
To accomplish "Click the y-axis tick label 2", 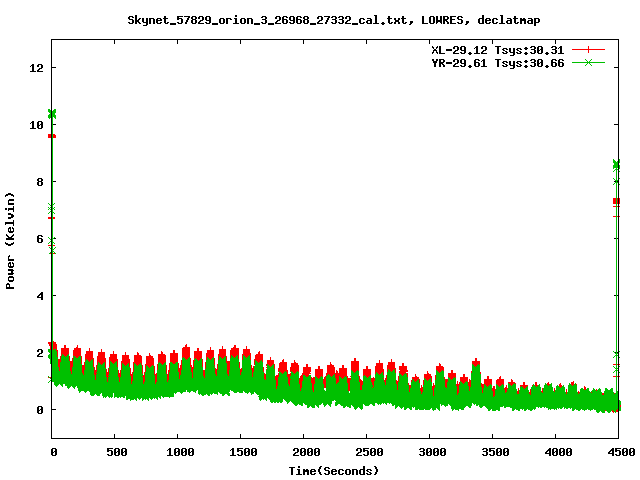I will (40, 353).
